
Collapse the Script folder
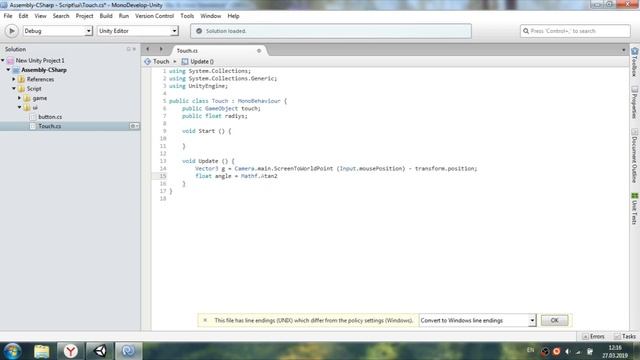14,89
